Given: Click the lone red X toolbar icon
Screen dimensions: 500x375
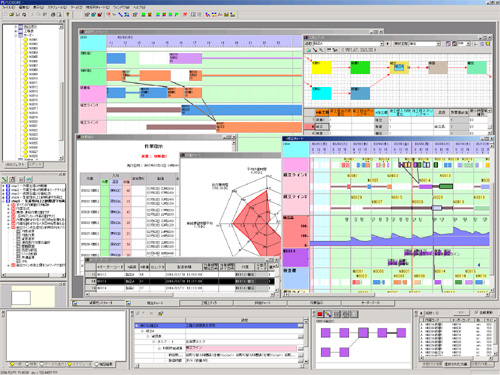Looking at the screenshot, I should pos(185,15).
